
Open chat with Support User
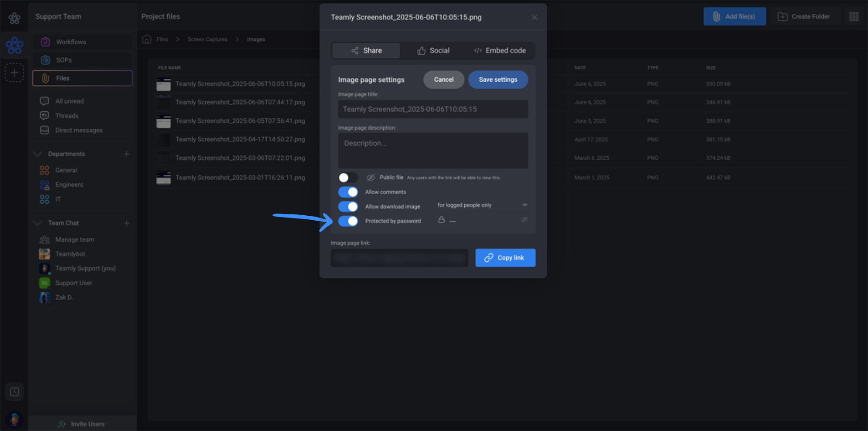click(x=74, y=283)
